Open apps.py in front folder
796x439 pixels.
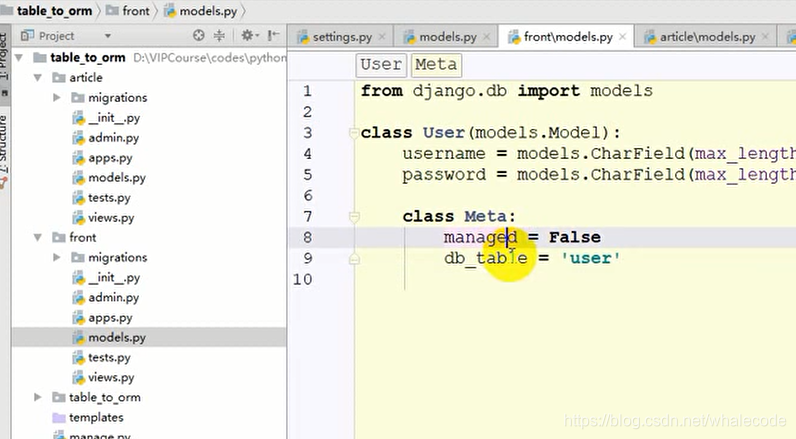[x=110, y=318]
